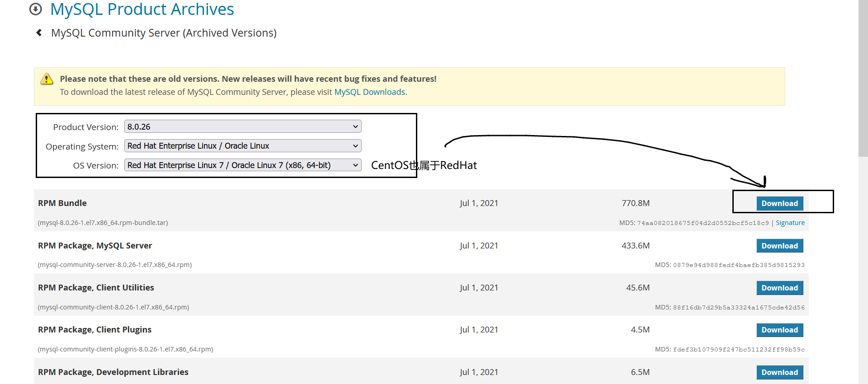Click the yellow warning triangle icon
The image size is (868, 384).
(x=47, y=79)
